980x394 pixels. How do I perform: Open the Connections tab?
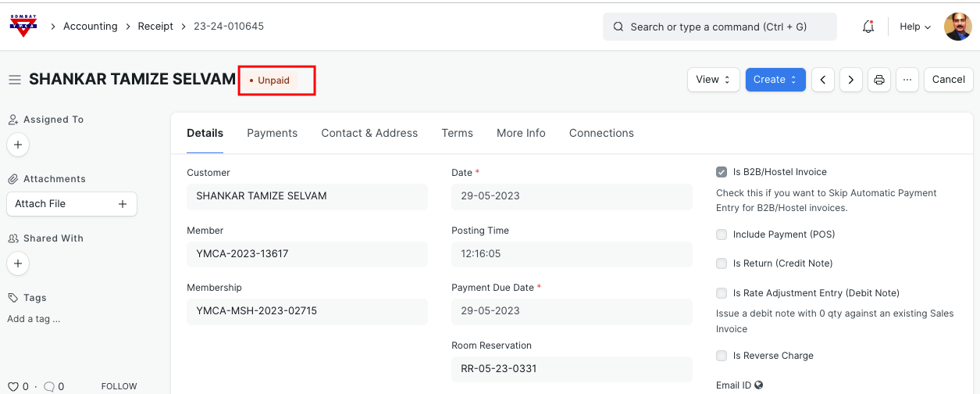point(601,133)
